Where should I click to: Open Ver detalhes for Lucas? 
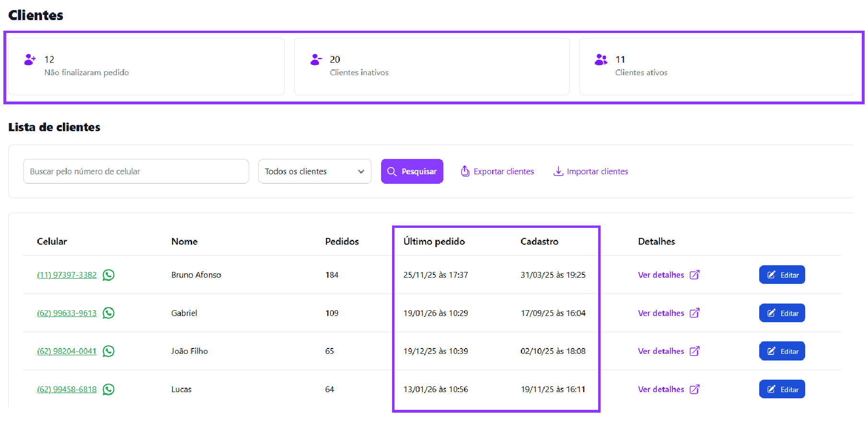661,389
